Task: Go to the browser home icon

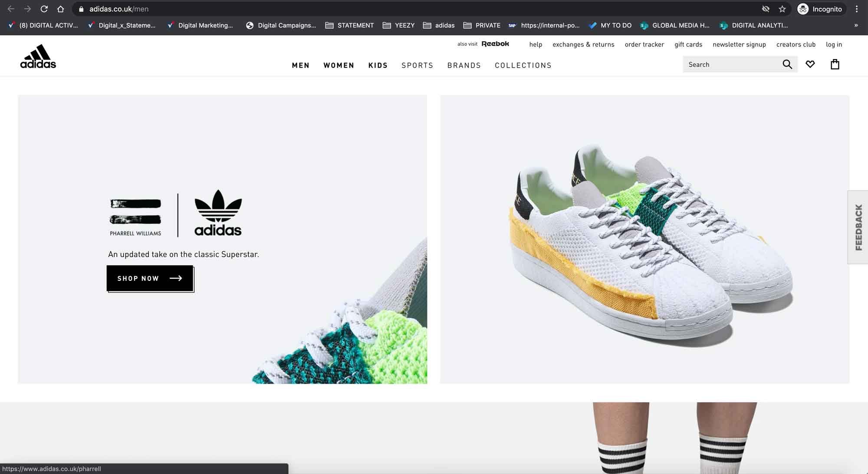Action: (x=61, y=9)
